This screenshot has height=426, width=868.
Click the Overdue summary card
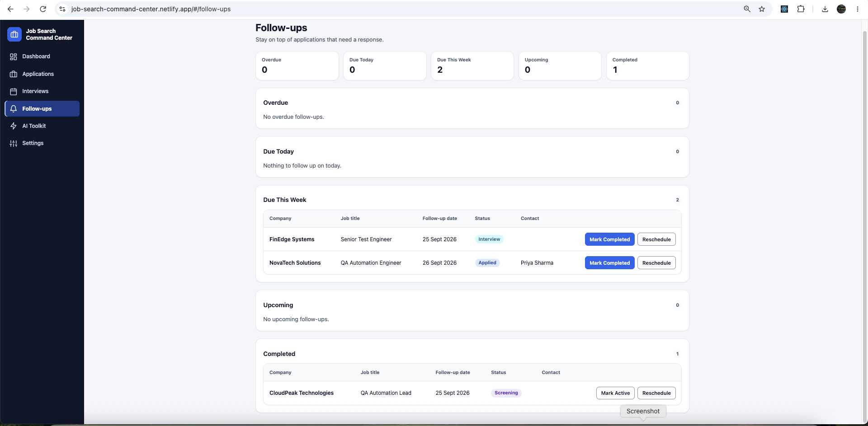click(297, 66)
